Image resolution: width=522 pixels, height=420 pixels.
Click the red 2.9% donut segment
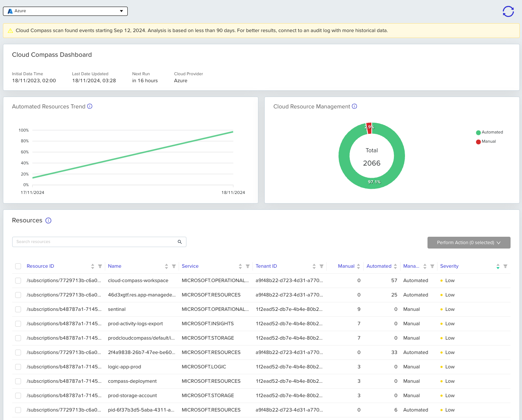coord(369,128)
